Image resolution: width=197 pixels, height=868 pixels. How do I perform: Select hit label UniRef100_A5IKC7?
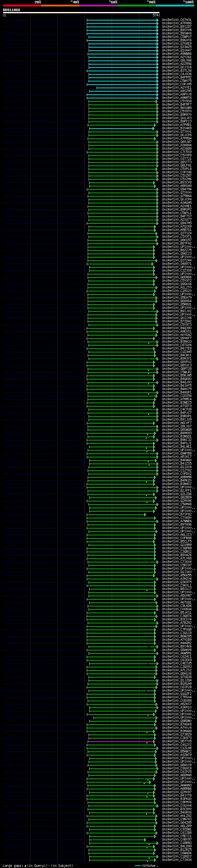[x=177, y=457]
